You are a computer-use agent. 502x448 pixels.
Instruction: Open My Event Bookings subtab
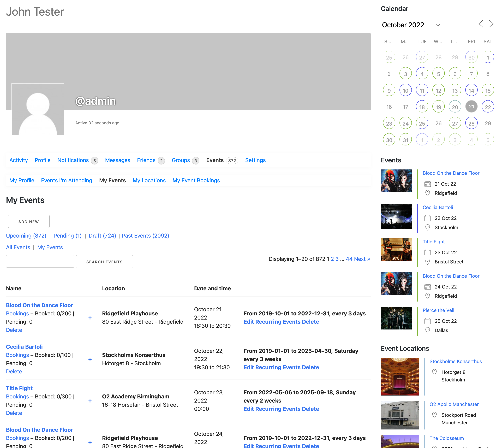[196, 180]
